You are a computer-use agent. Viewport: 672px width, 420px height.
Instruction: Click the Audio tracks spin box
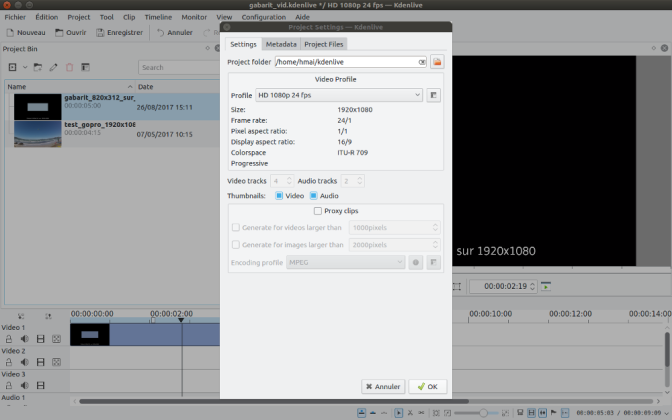(x=352, y=181)
